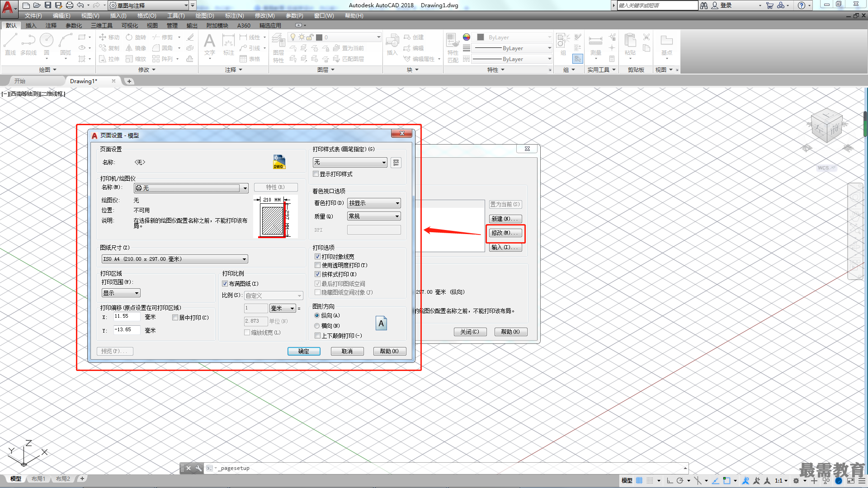Click the Stretch (拉伸) tool
The image size is (868, 488).
(109, 59)
